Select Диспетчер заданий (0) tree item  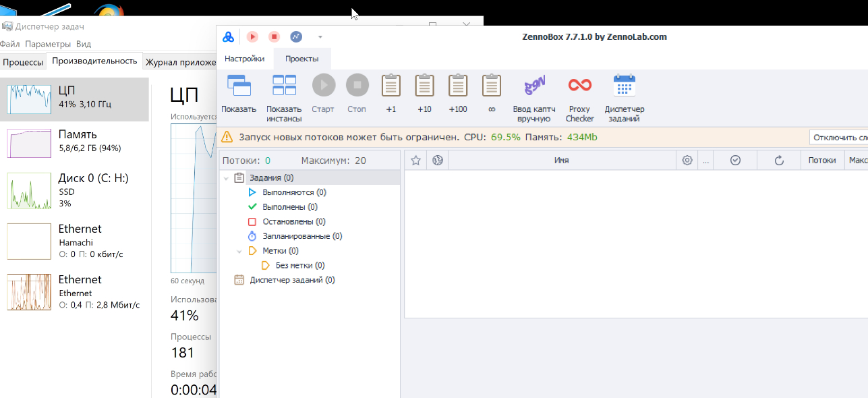pos(292,280)
